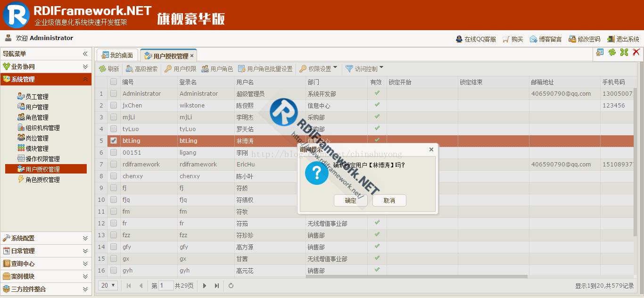
Task: Click the green refresh-tab icon at top right
Action: point(612,52)
